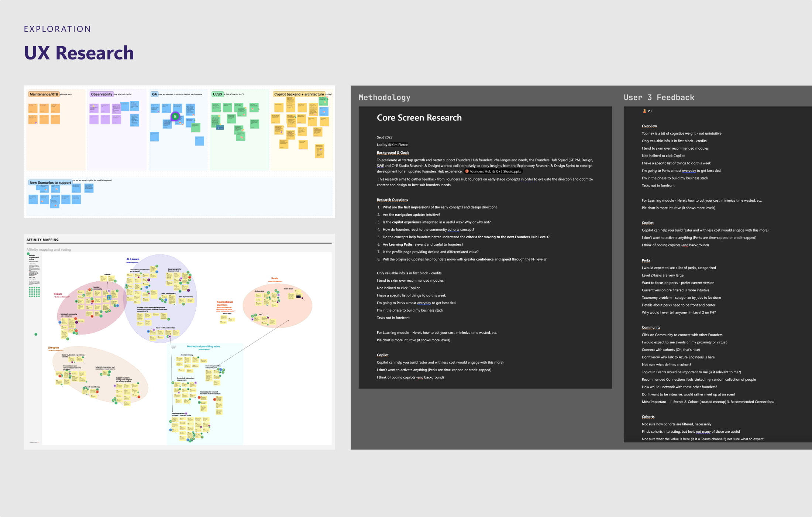Select the Maintenance/RTB section label
The image size is (812, 517).
click(44, 94)
